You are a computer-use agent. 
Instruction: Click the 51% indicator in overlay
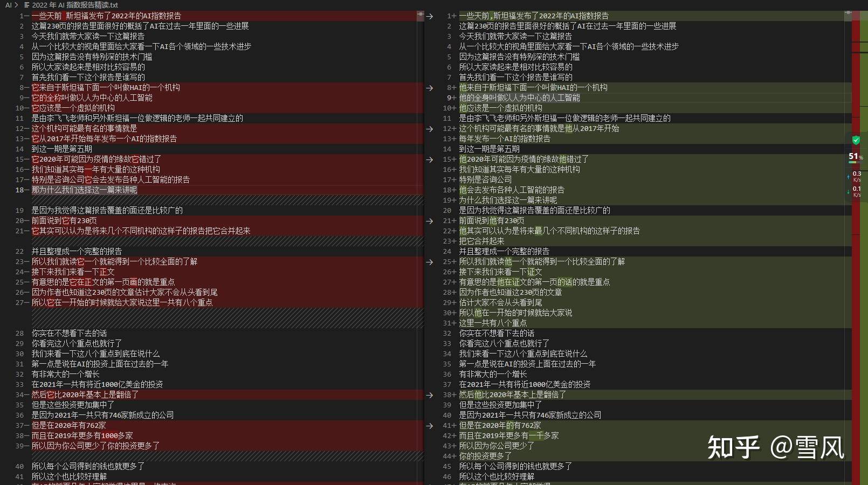[x=856, y=156]
